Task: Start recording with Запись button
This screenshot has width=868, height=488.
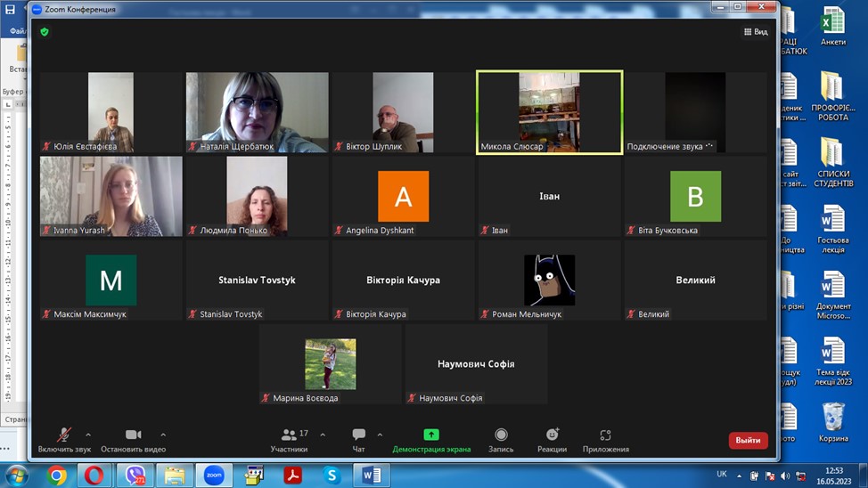Action: tap(501, 439)
